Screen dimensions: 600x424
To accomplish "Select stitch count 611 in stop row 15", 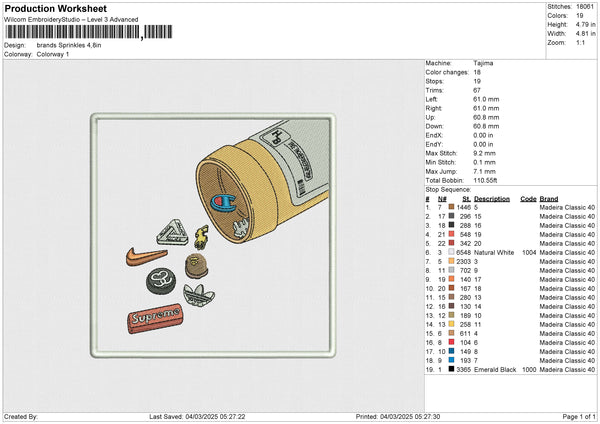I will click(465, 334).
